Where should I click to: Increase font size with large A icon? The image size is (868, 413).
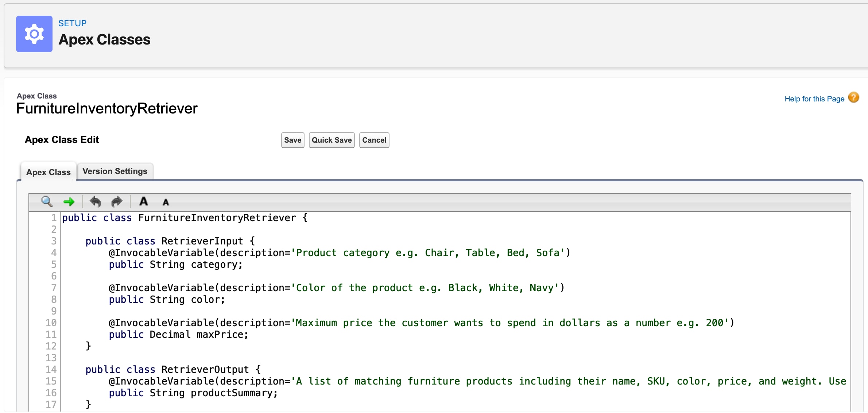tap(144, 201)
